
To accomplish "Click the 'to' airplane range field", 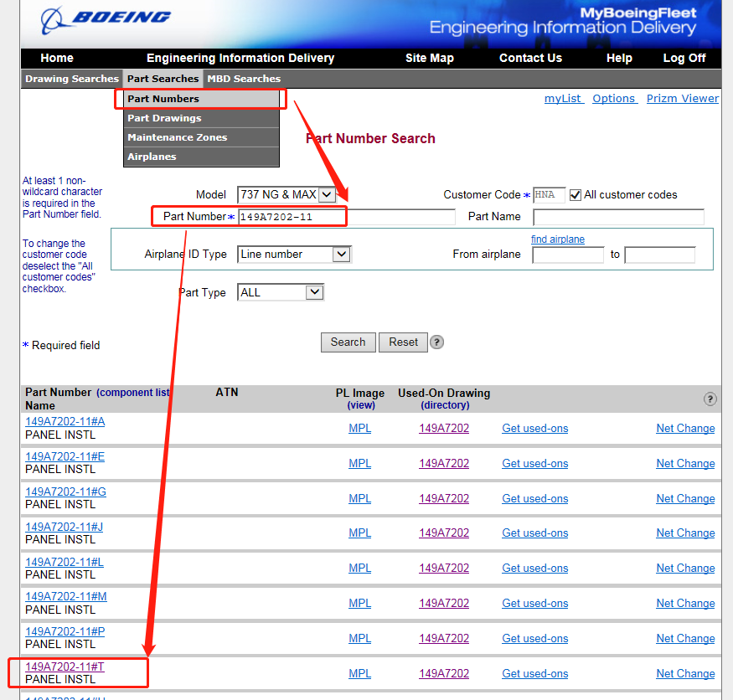I will point(659,255).
